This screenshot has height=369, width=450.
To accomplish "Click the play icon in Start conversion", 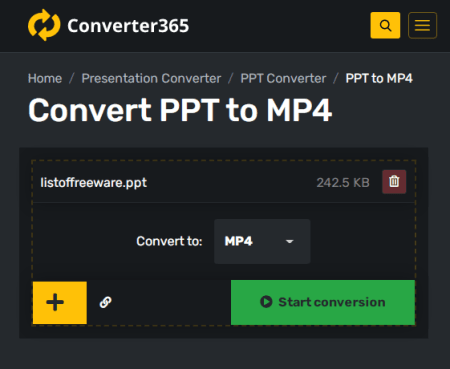I will [266, 302].
